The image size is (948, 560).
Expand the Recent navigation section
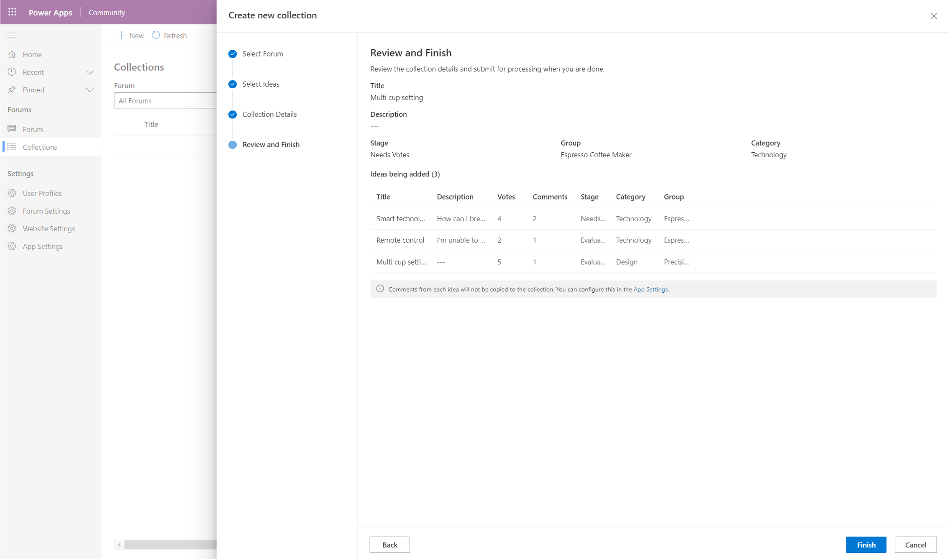tap(91, 72)
